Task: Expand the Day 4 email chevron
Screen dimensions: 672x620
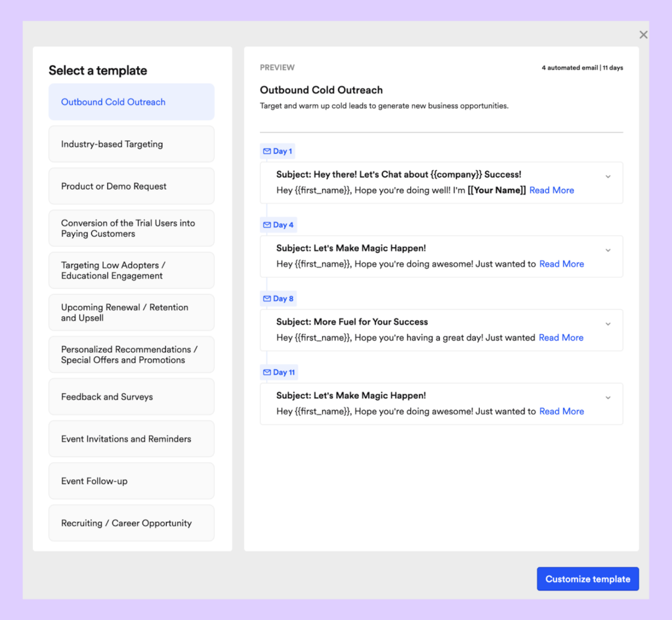Action: click(x=608, y=250)
